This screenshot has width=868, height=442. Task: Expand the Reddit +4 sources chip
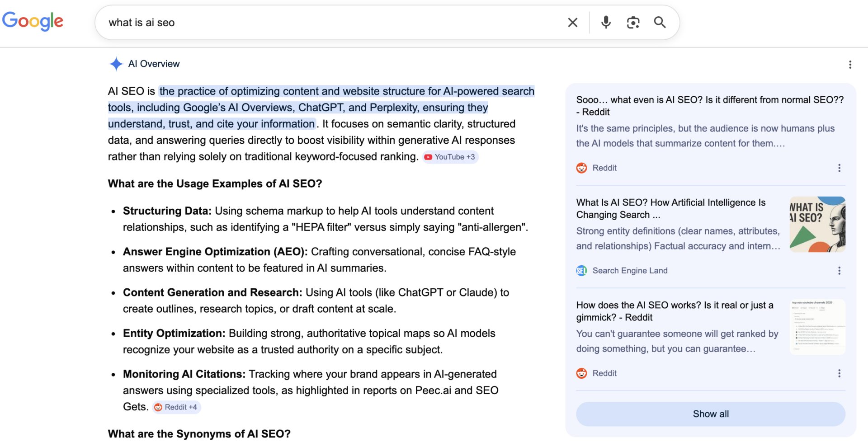176,407
